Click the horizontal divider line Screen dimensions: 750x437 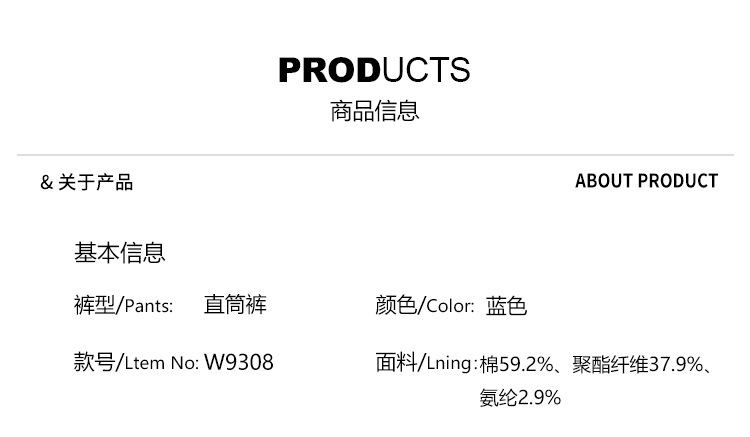coord(375,155)
